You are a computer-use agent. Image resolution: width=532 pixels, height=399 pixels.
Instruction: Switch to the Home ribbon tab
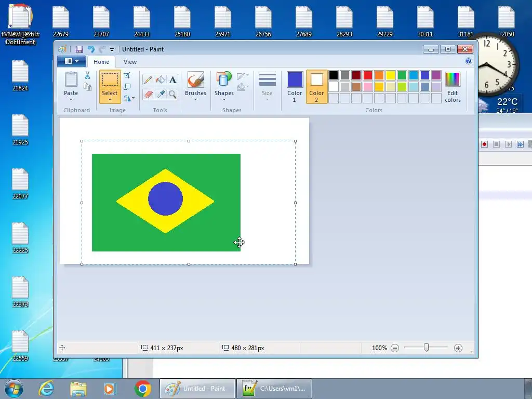(x=101, y=62)
